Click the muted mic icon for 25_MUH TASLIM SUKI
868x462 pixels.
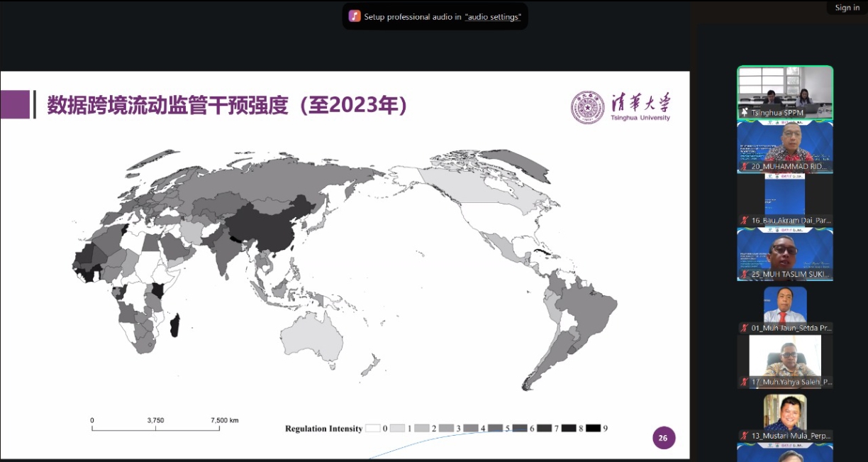tap(744, 275)
